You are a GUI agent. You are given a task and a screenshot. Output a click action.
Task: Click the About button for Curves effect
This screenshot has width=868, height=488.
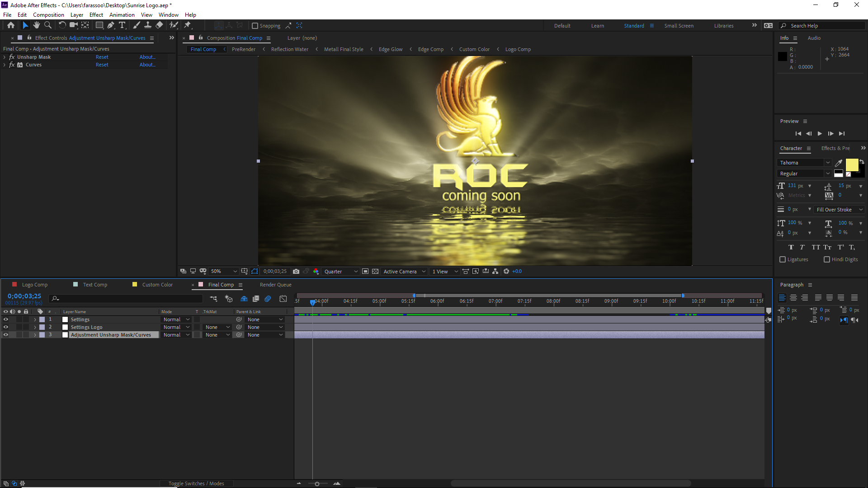pyautogui.click(x=146, y=64)
